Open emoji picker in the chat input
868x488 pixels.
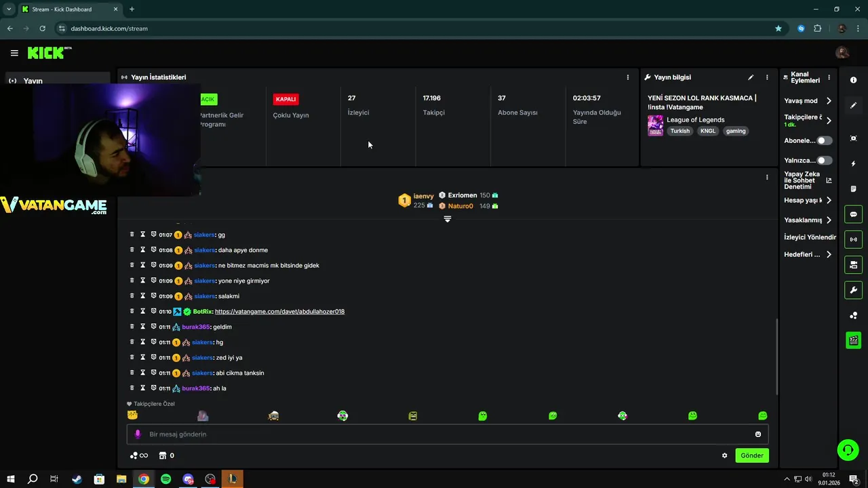click(x=758, y=434)
